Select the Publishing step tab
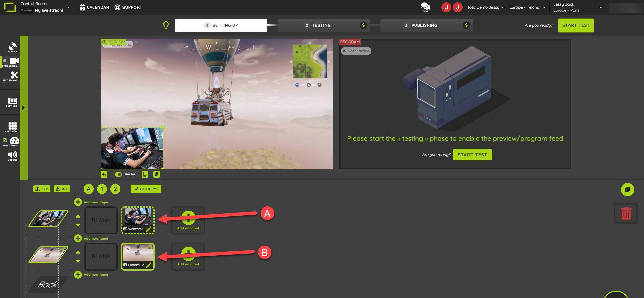Viewport: 644px width, 298px height. click(x=427, y=25)
